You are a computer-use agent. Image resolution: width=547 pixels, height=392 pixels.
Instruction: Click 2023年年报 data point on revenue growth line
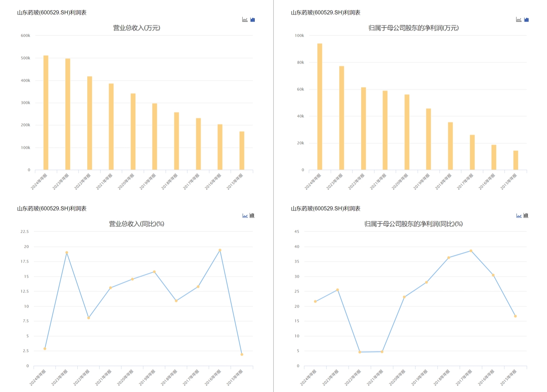point(67,253)
